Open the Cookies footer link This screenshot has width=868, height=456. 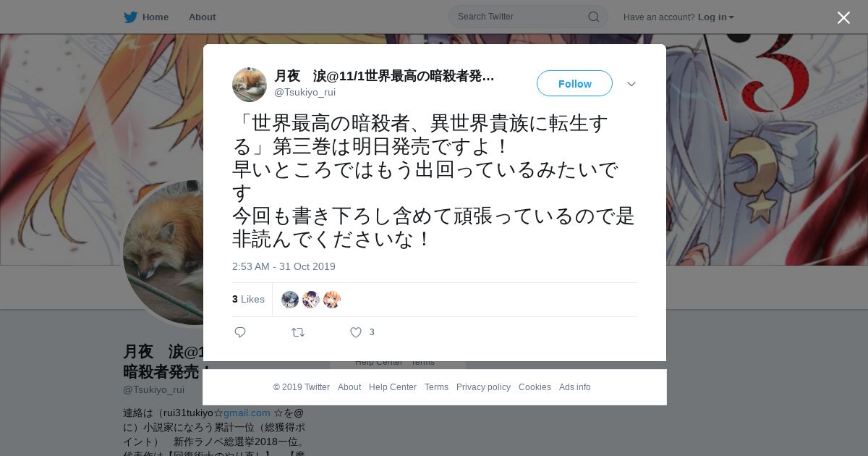(535, 387)
